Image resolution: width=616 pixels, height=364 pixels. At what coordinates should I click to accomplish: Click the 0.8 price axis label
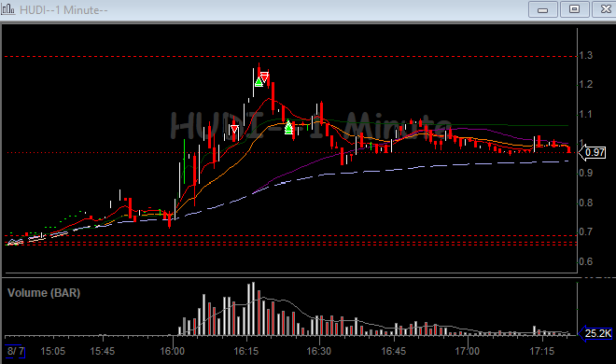click(x=586, y=203)
